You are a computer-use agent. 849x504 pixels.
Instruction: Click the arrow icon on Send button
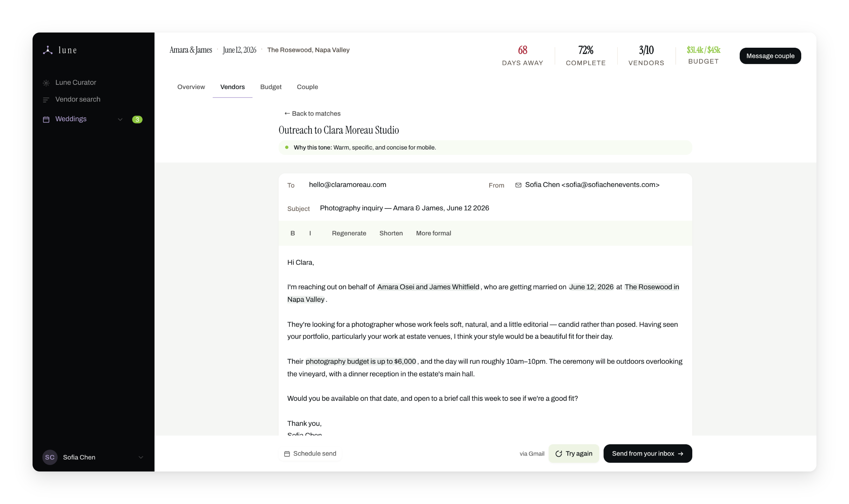[681, 454]
